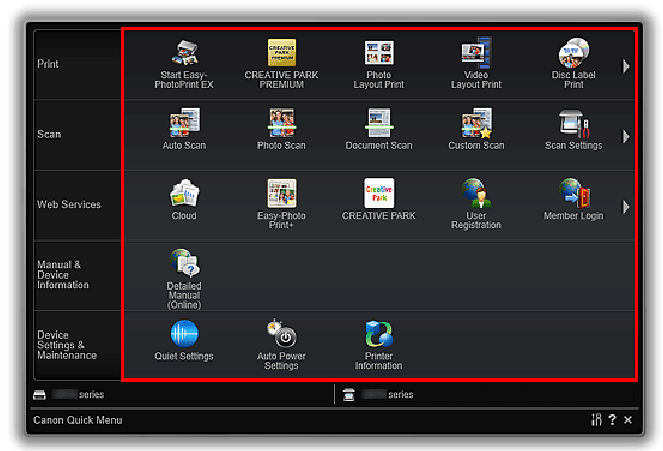Show more Web Services items arrow
This screenshot has height=451, width=663.
pos(626,207)
